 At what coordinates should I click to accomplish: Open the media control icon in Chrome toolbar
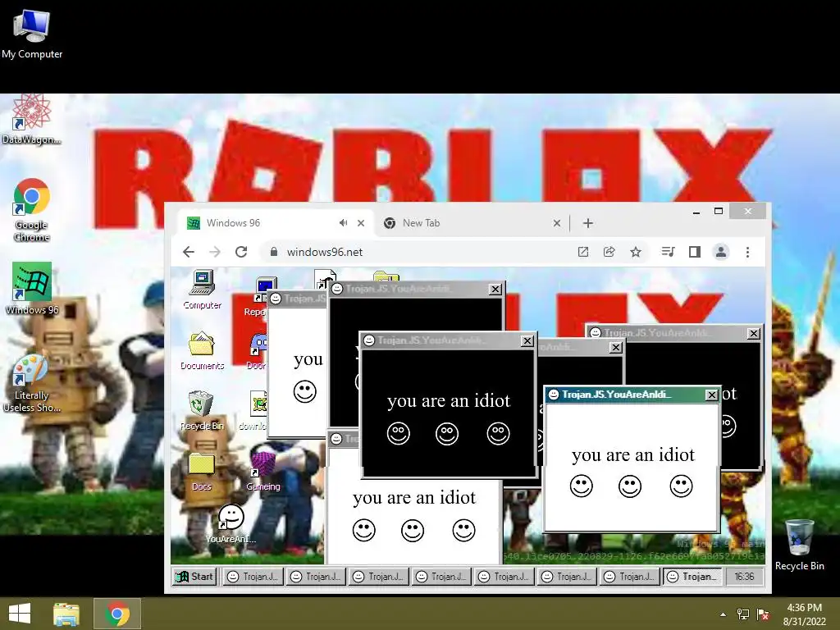(x=668, y=252)
